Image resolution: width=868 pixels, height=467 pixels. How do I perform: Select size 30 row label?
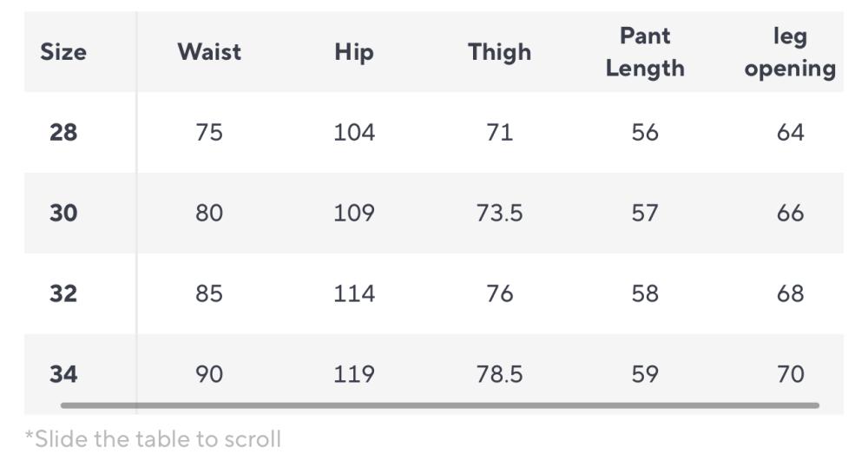tap(63, 213)
